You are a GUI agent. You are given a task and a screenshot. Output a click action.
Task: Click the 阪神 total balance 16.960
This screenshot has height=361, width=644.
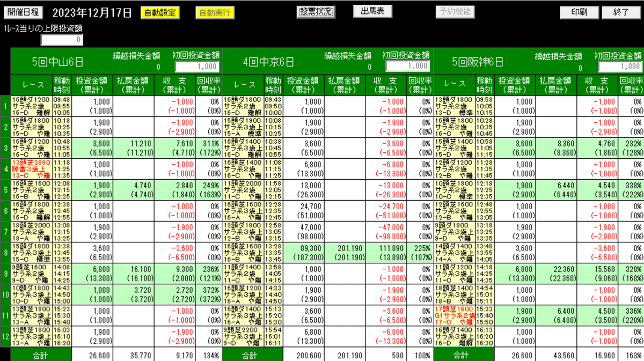[x=597, y=355]
